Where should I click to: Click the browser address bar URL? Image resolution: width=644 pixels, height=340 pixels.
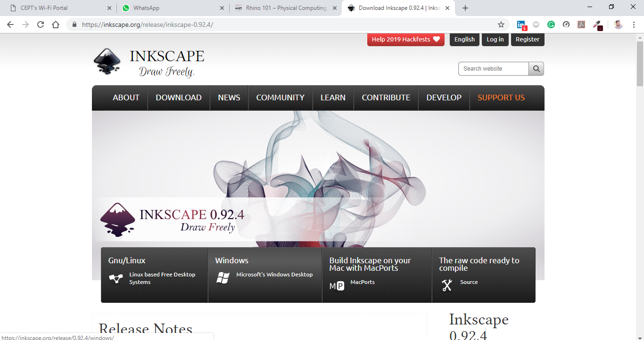pyautogui.click(x=148, y=24)
